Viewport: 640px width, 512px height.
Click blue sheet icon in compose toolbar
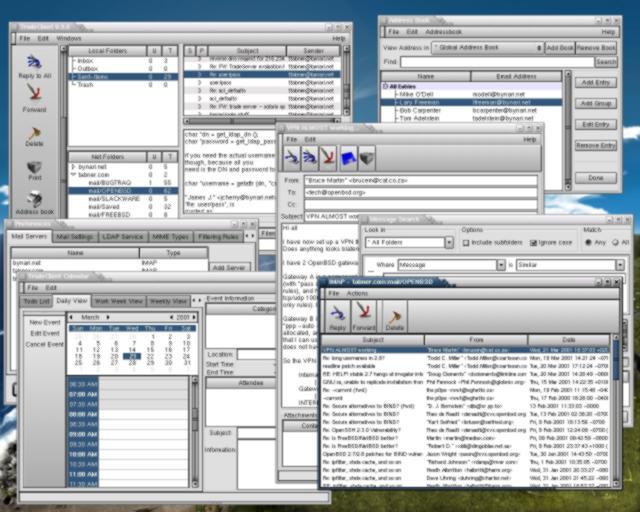tap(349, 158)
